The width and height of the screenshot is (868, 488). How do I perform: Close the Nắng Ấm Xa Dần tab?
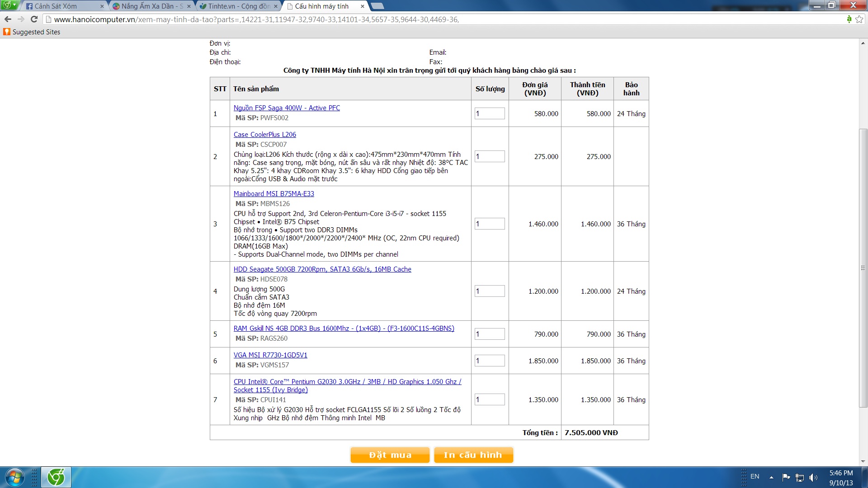click(190, 6)
